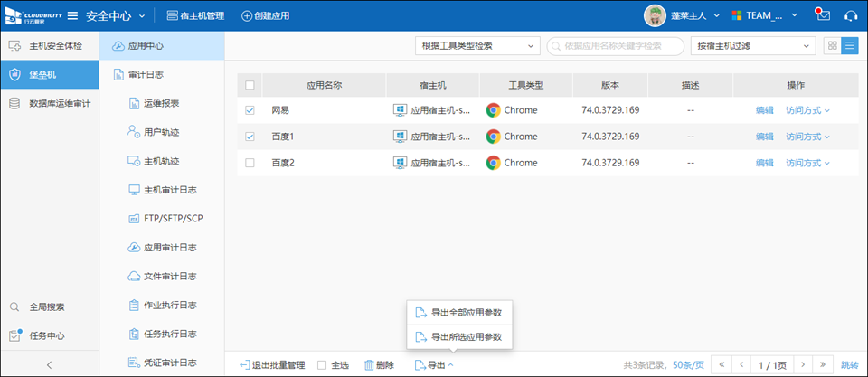Viewport: 868px width, 377px height.
Task: Check the 百度2 row checkbox
Action: (x=250, y=163)
